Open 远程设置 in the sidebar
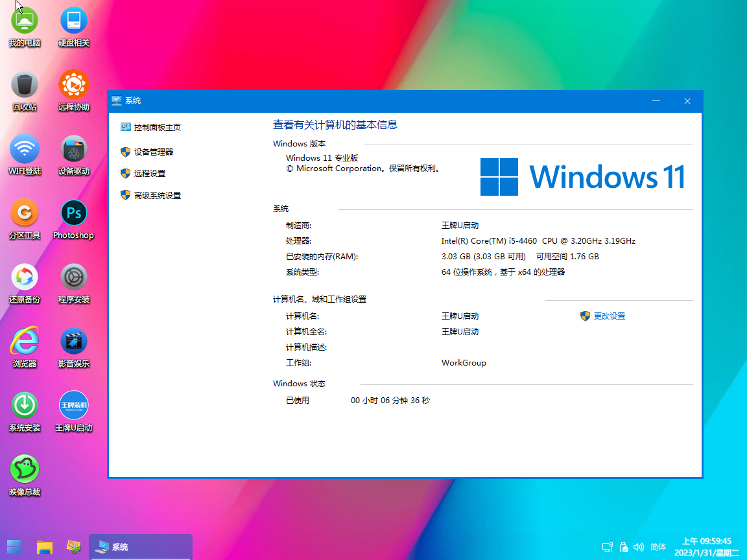 tap(143, 173)
